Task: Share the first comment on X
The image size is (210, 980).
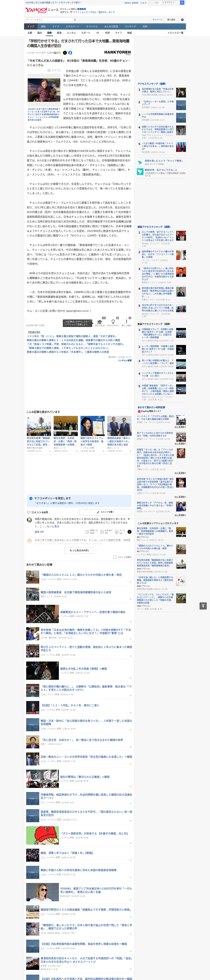Action: [130, 532]
